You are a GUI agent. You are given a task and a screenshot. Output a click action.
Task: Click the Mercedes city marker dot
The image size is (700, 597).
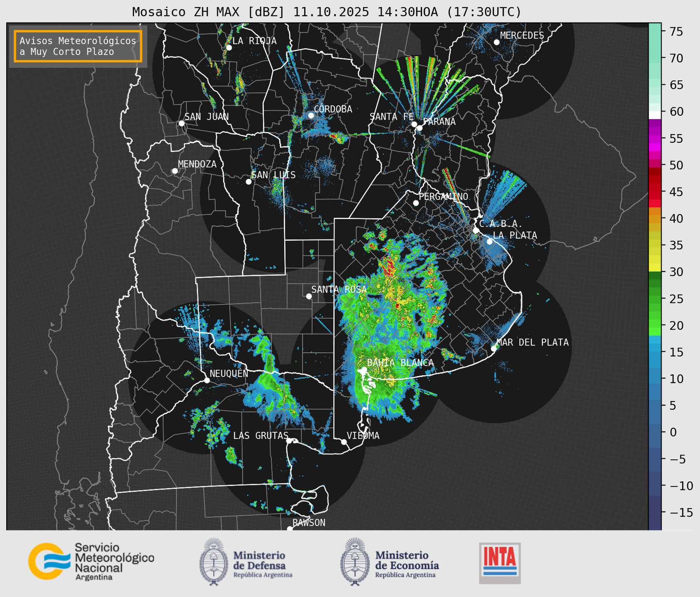[x=496, y=42]
